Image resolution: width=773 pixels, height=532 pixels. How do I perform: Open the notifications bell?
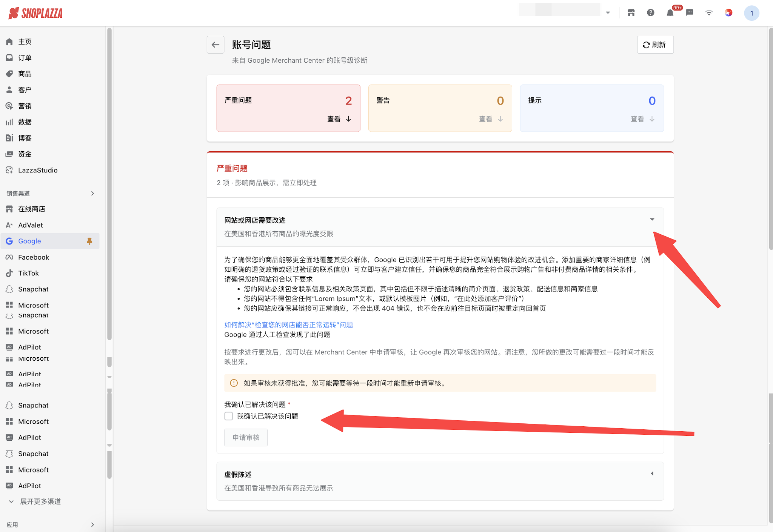point(670,13)
